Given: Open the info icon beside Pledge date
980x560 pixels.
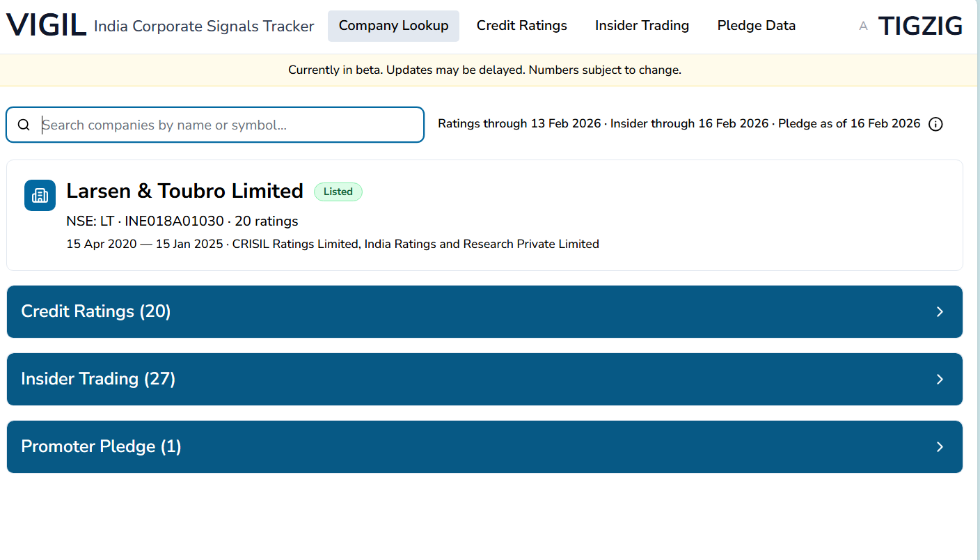Looking at the screenshot, I should coord(936,124).
